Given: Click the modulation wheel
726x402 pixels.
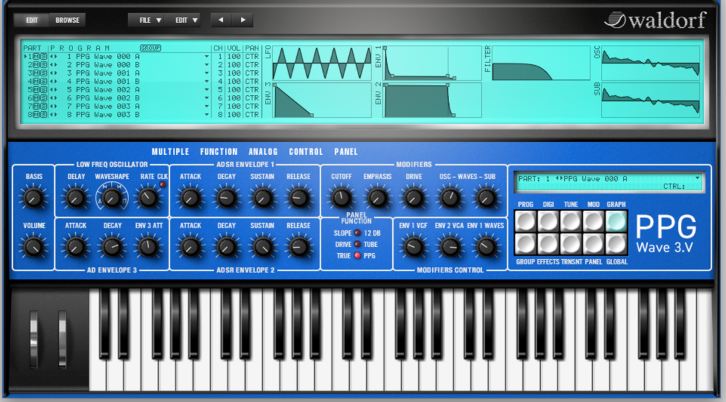Looking at the screenshot, I should [x=62, y=339].
